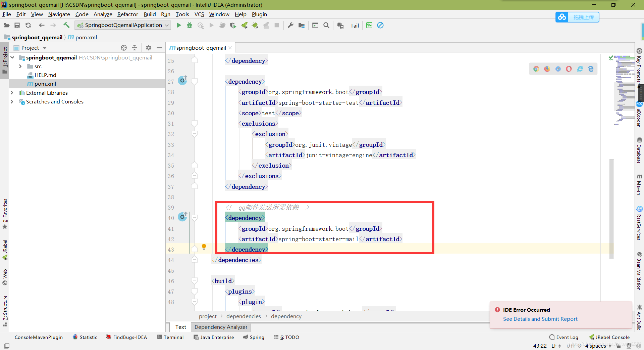The width and height of the screenshot is (644, 350).
Task: Click the Tail toolbar button
Action: click(355, 26)
